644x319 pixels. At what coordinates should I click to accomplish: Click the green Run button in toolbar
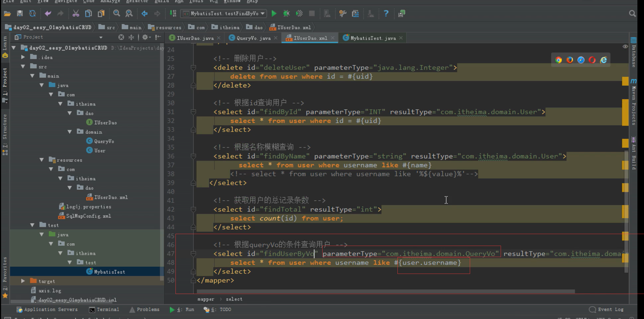click(274, 13)
